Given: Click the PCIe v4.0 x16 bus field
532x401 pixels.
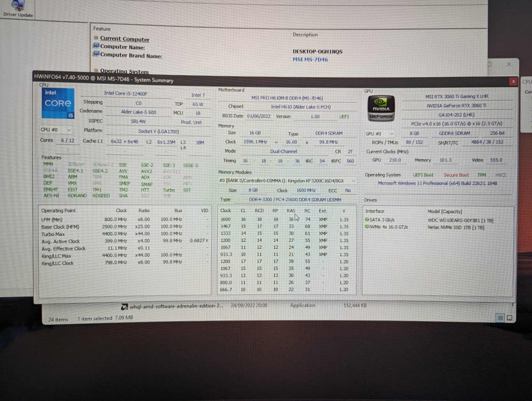Looking at the screenshot, I should (x=457, y=124).
